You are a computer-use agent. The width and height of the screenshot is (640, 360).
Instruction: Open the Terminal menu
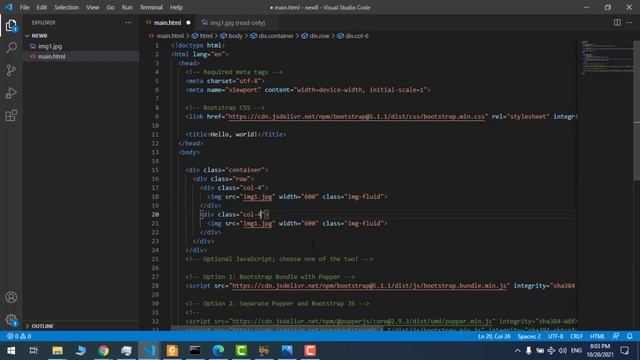pos(151,7)
